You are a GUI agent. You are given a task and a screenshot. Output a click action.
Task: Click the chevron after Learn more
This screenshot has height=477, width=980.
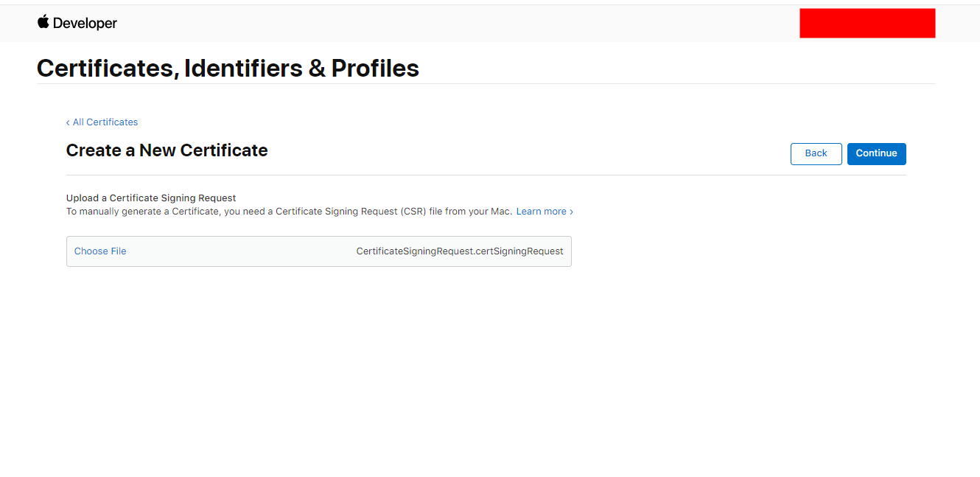point(571,212)
